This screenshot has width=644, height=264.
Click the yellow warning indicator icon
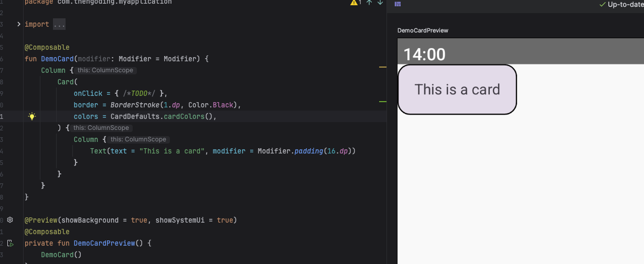[x=355, y=3]
